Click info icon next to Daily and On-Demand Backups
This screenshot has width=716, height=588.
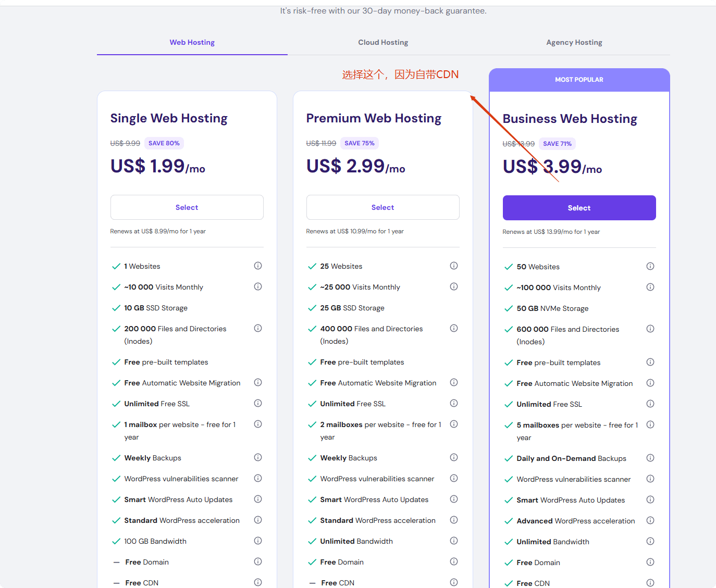(650, 458)
